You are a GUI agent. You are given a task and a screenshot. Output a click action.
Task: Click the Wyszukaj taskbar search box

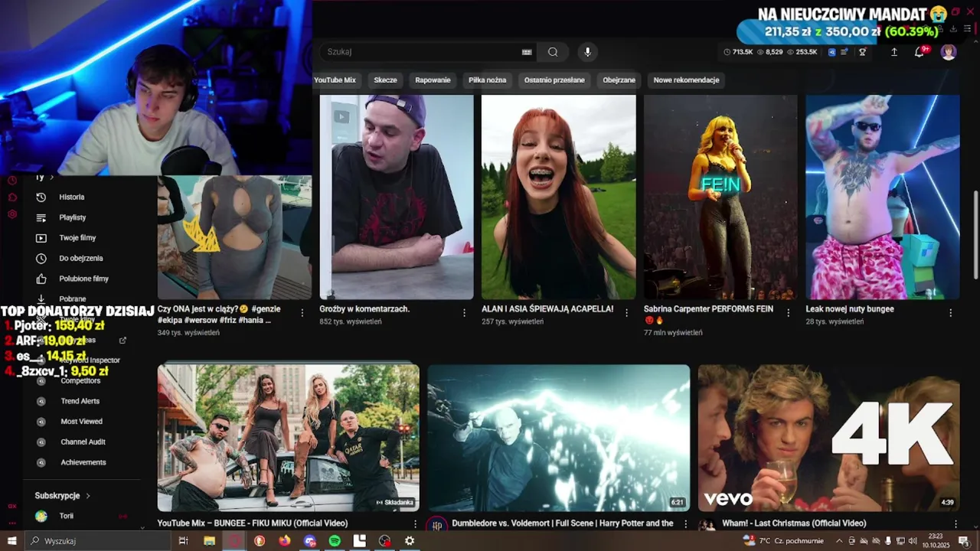coord(97,541)
